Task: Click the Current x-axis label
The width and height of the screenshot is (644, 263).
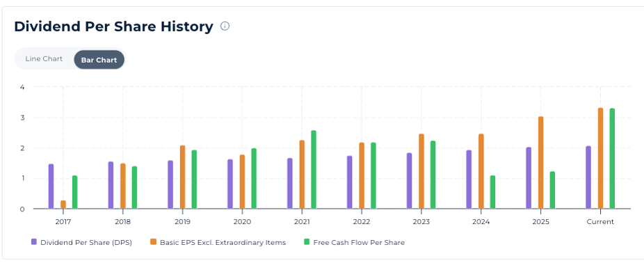Action: [x=600, y=222]
